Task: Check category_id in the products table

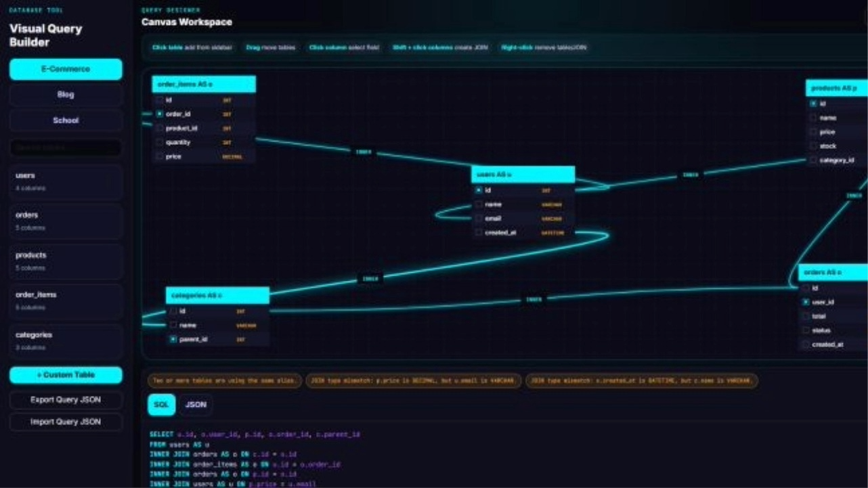Action: point(813,160)
